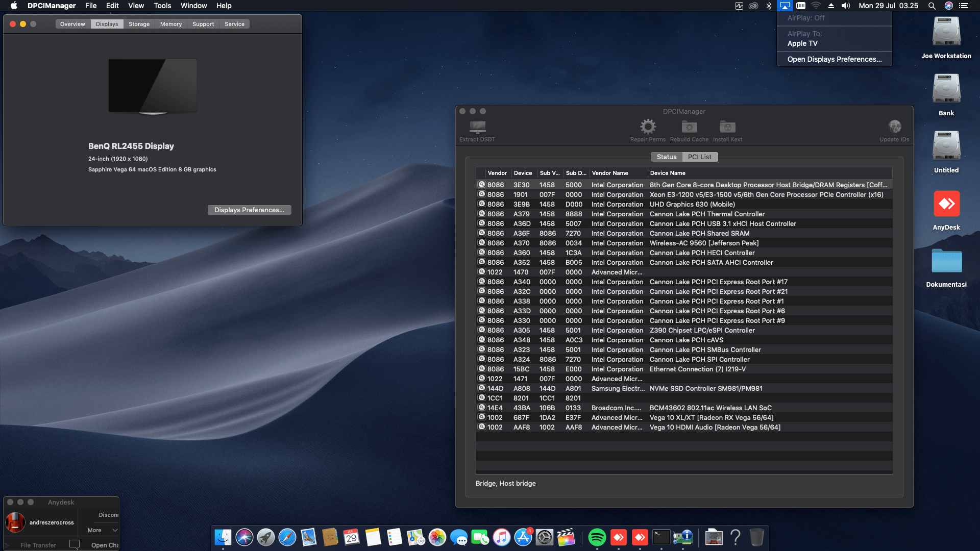Open the Calendar app in Dock
This screenshot has height=551, width=980.
(x=352, y=537)
